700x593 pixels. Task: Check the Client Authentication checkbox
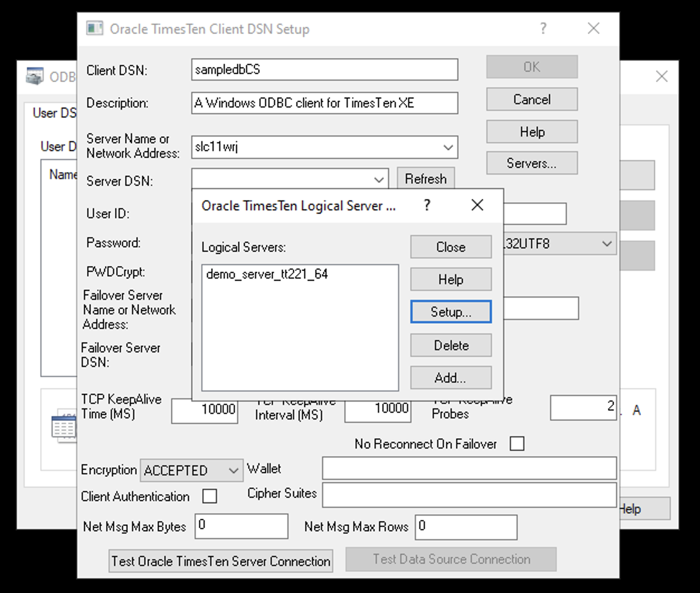coord(210,496)
